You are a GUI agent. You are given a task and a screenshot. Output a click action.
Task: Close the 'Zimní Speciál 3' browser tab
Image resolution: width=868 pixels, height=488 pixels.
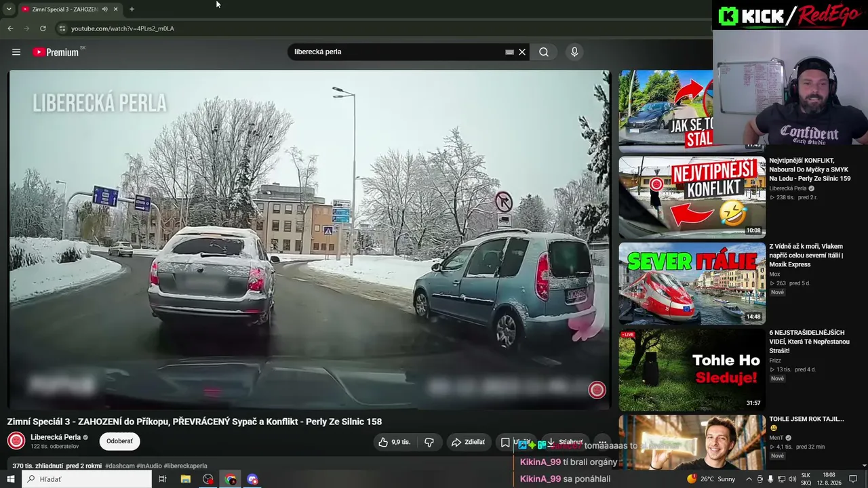tap(115, 9)
